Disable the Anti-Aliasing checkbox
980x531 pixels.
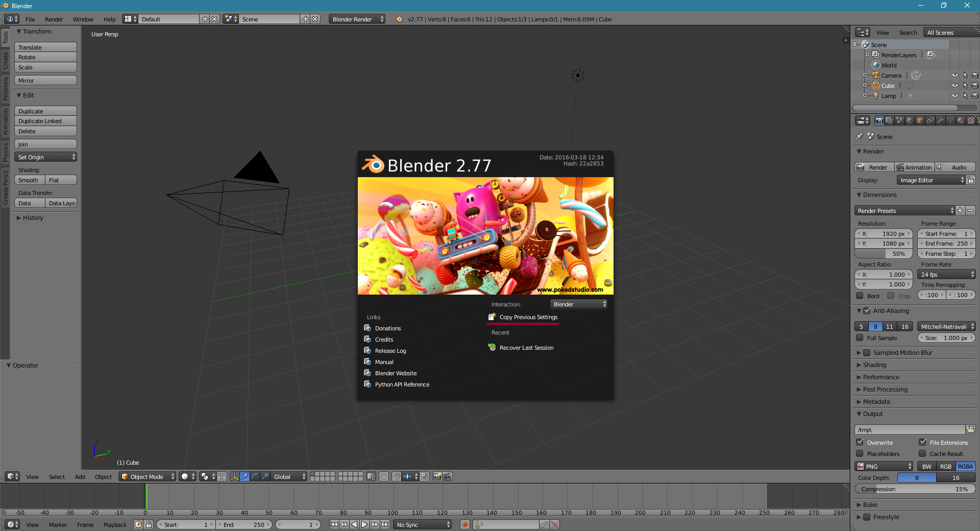[x=867, y=310]
